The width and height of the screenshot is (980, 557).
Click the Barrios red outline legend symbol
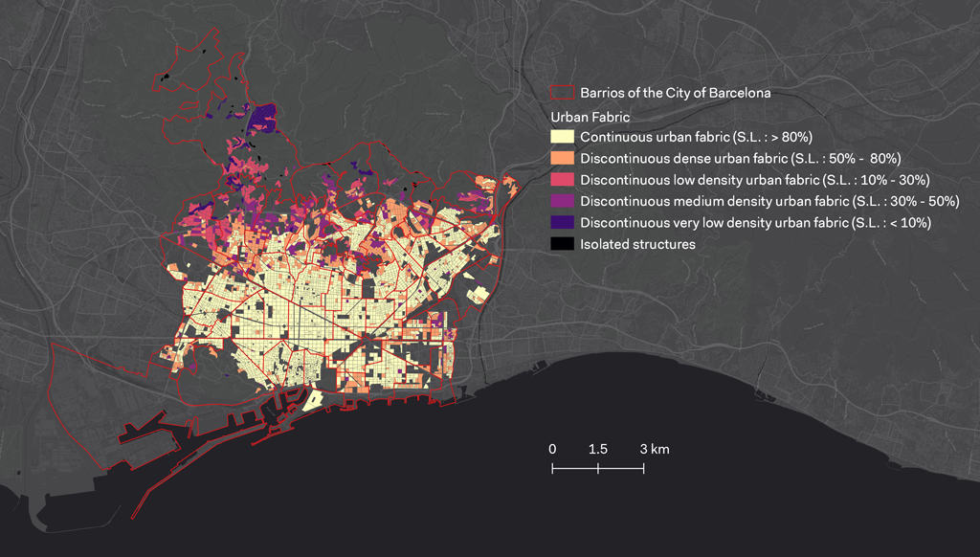[x=561, y=93]
